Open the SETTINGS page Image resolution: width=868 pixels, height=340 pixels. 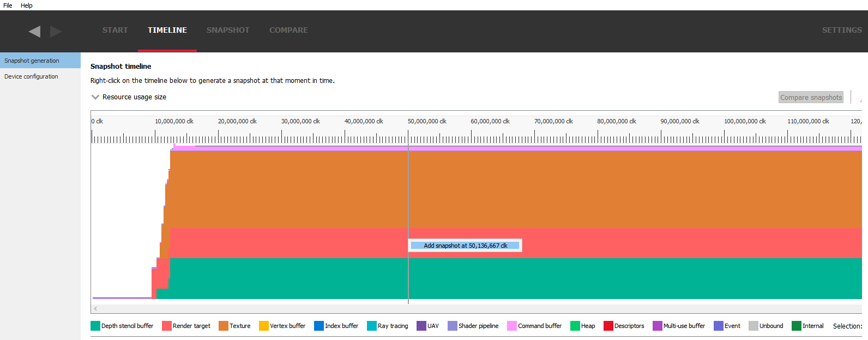[841, 31]
